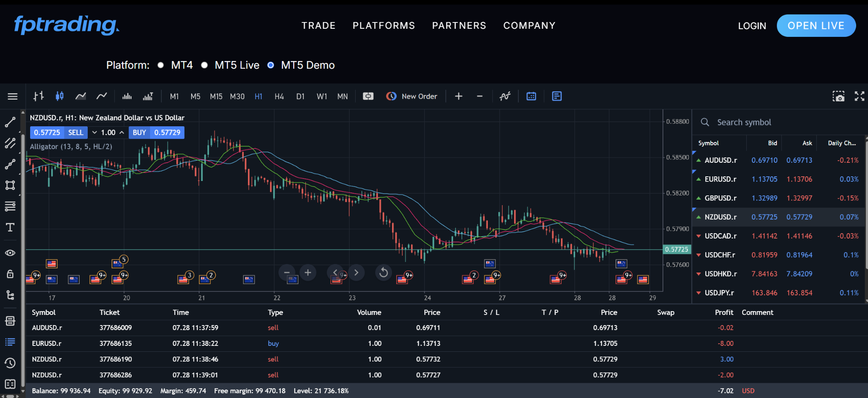This screenshot has height=398, width=868.
Task: Select MT4 platform radio button
Action: (161, 65)
